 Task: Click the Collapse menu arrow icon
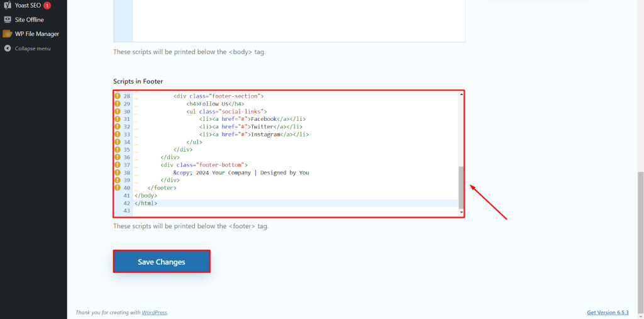(x=7, y=48)
